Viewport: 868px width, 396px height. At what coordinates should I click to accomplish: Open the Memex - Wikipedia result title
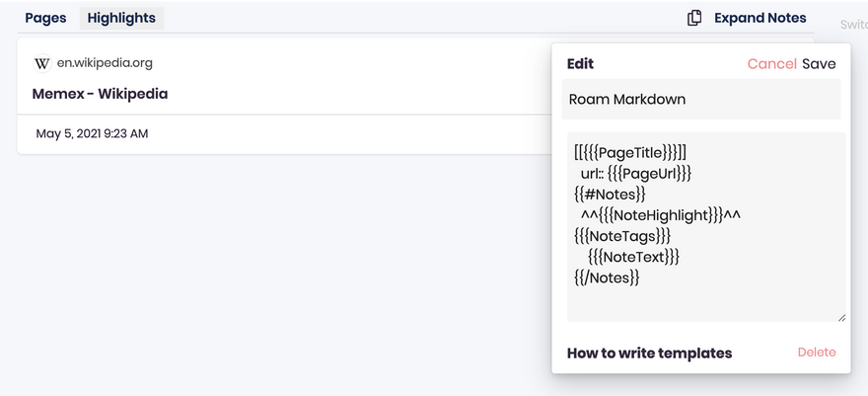pos(100,94)
